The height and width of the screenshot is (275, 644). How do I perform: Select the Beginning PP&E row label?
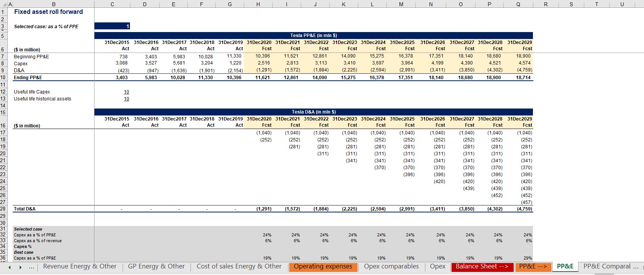31,57
